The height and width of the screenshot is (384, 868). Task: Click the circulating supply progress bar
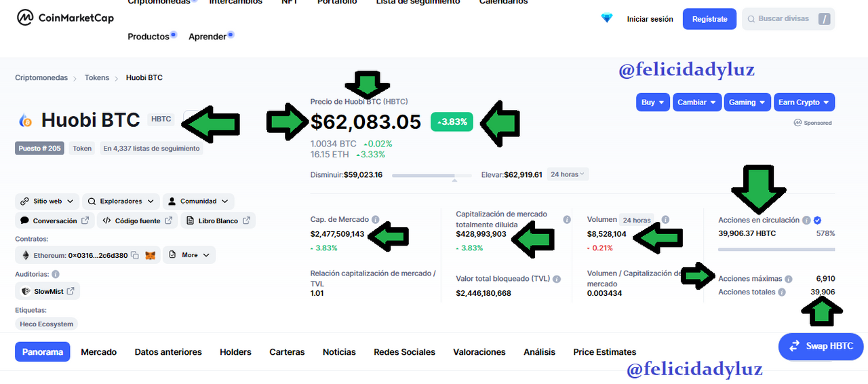point(776,250)
